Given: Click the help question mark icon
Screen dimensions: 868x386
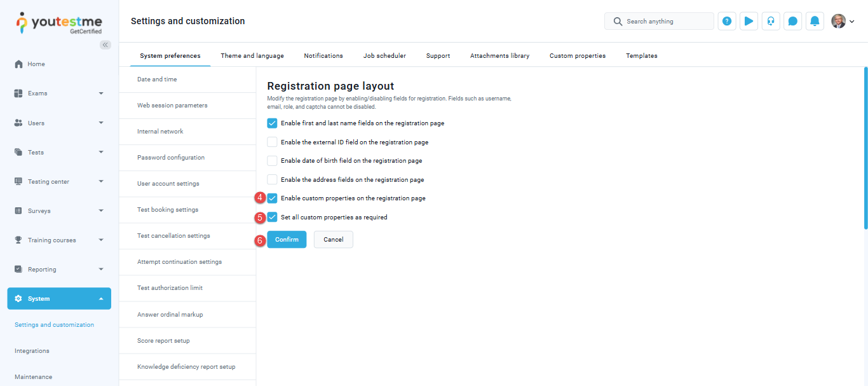Looking at the screenshot, I should pos(727,21).
